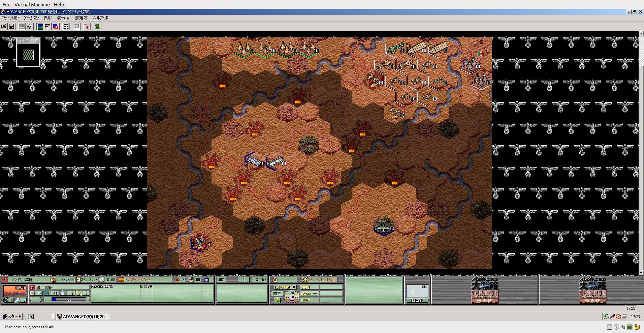The height and width of the screenshot is (333, 644).
Task: Click the スタート start button
Action: [12, 316]
